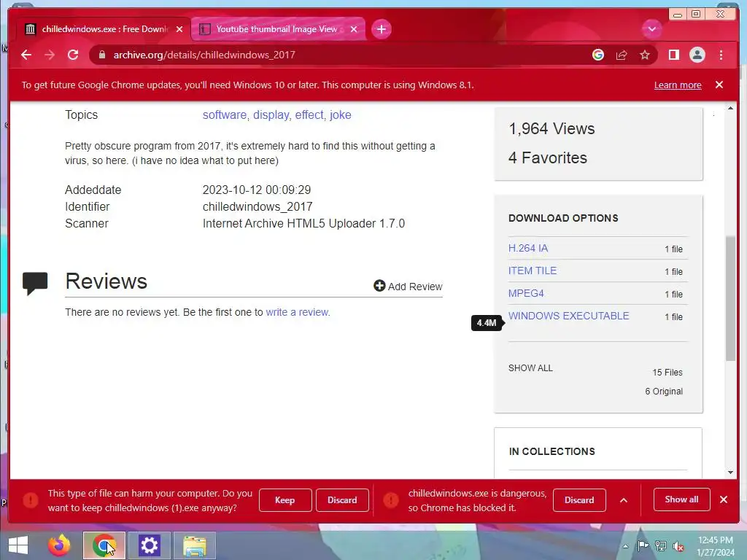Image resolution: width=747 pixels, height=560 pixels.
Task: Keep the chilledwindows (1).exe download
Action: coord(285,500)
